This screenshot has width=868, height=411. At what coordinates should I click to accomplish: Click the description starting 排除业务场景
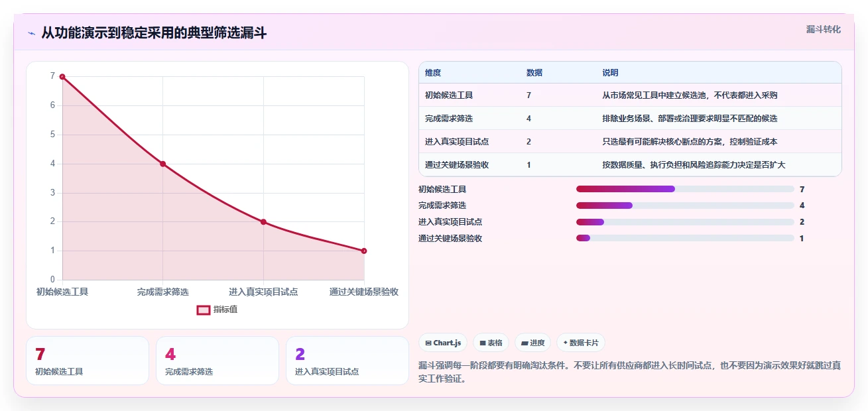point(690,119)
